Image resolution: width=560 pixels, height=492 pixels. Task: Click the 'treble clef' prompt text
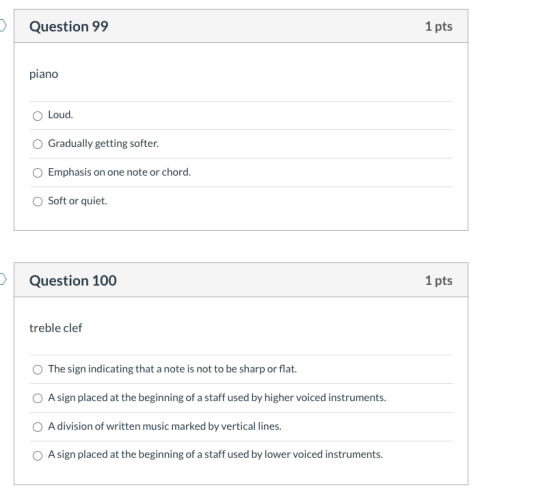56,328
